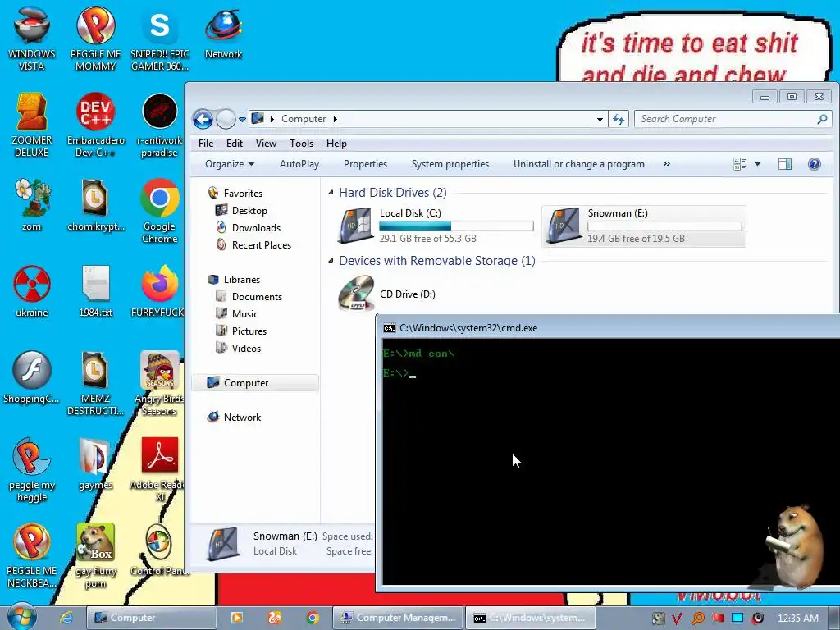Expand the Organize dropdown
This screenshot has height=630, width=840.
pos(230,164)
